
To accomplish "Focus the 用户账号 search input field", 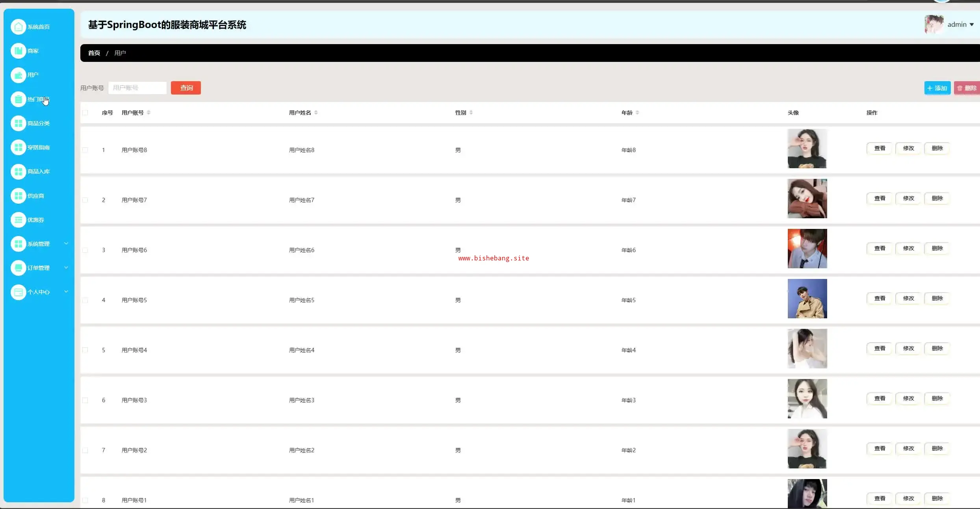I will pyautogui.click(x=137, y=88).
